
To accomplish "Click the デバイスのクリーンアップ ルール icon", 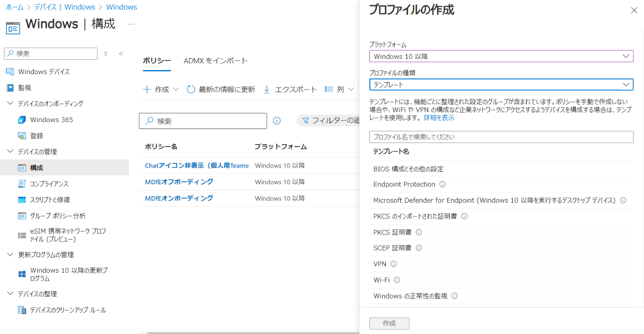I will (22, 310).
